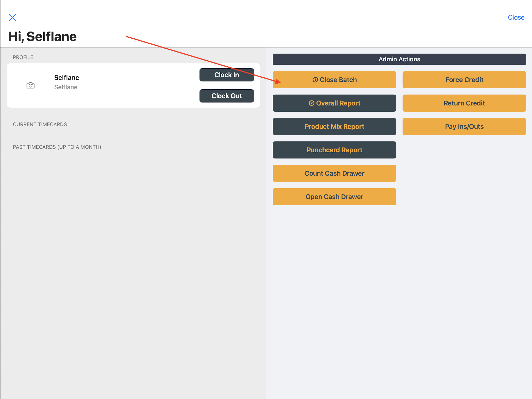Click the Selflane profile name

[67, 78]
